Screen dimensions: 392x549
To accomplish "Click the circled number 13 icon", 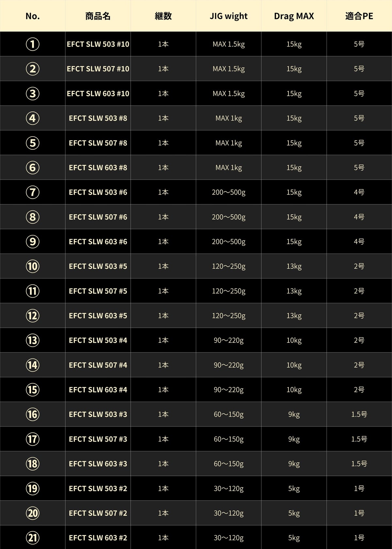I will (x=33, y=340).
